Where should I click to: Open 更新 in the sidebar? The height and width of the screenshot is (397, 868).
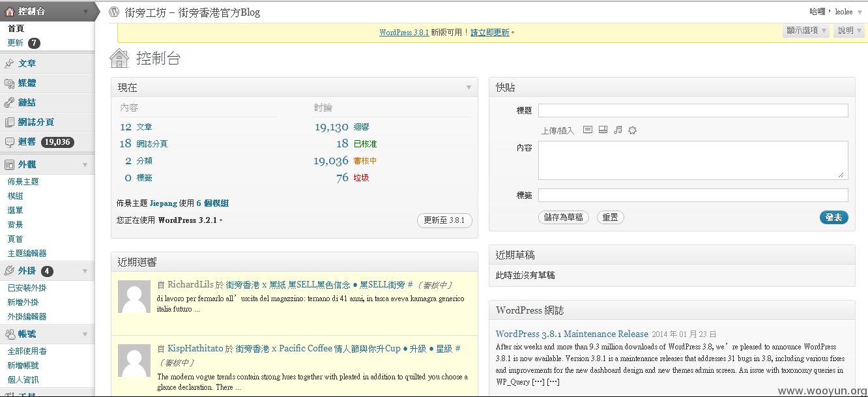15,43
